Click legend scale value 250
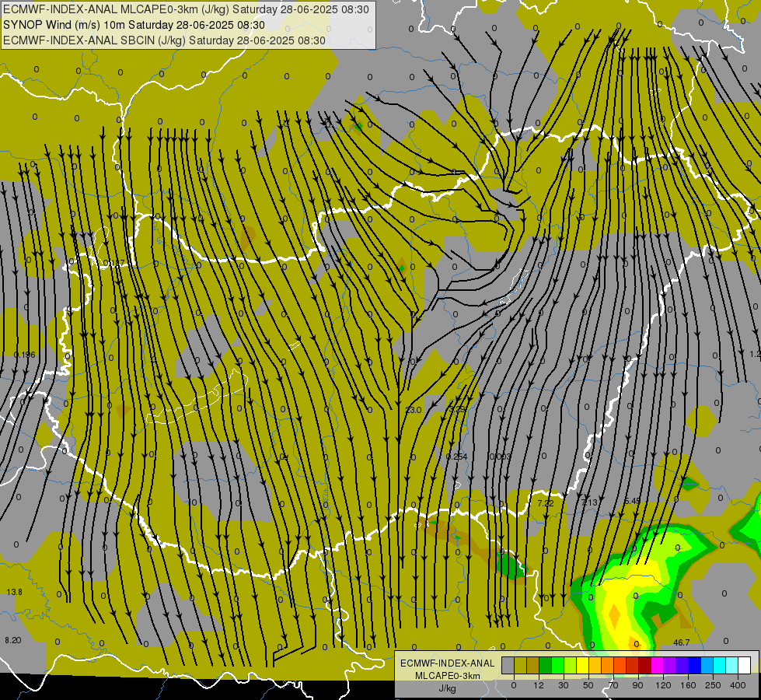Screen dimensions: 761x700 coord(713,685)
